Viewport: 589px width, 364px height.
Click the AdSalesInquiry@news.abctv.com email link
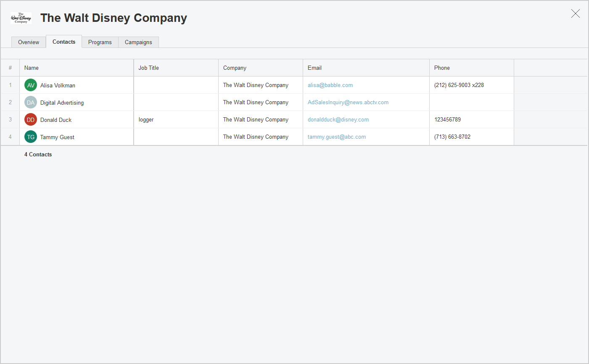click(348, 103)
